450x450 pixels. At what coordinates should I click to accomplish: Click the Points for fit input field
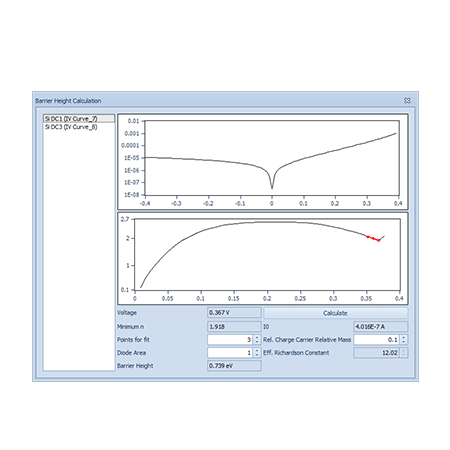230,340
